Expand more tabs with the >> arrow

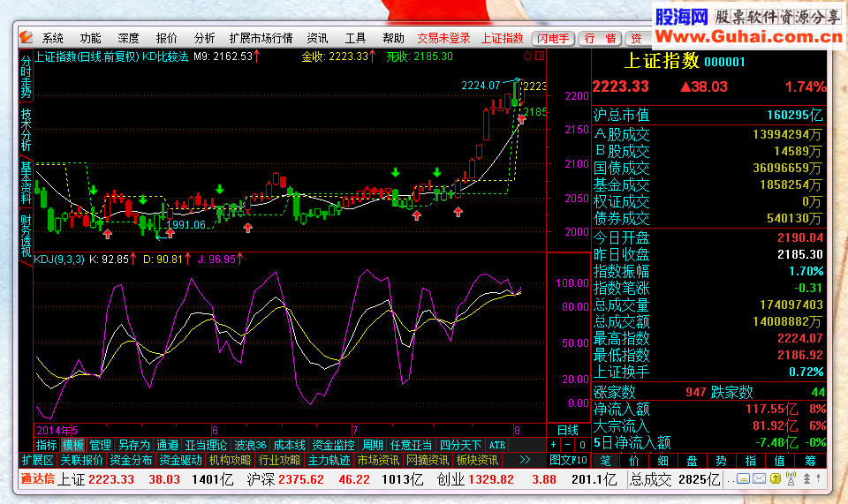[525, 460]
